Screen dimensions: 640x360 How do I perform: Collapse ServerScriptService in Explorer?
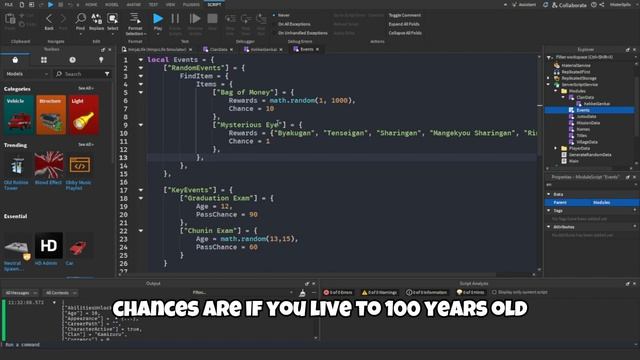(x=549, y=84)
